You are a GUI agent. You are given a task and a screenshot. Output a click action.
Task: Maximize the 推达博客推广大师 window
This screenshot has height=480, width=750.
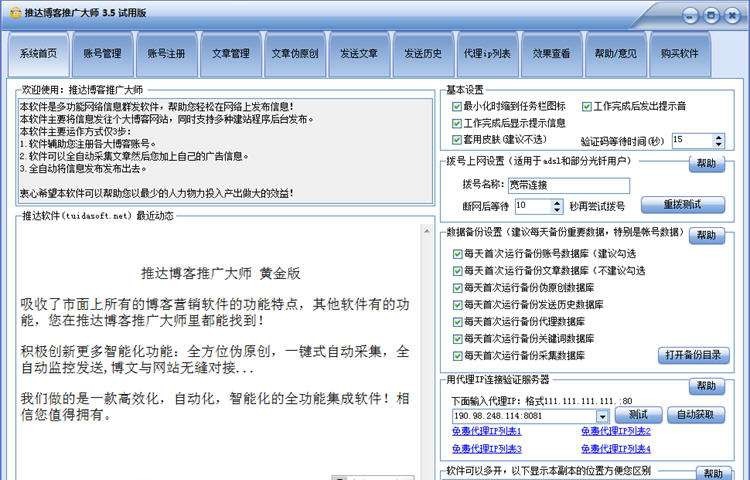(x=711, y=16)
